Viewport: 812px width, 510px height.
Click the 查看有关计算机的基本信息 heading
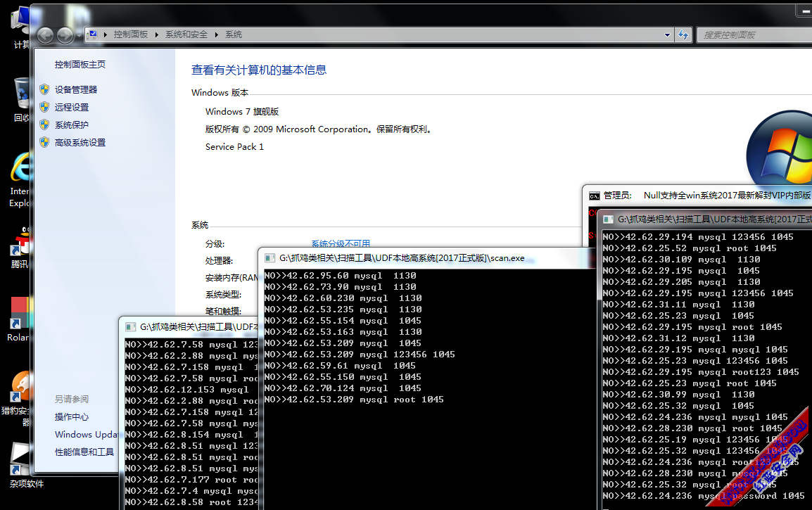coord(259,70)
